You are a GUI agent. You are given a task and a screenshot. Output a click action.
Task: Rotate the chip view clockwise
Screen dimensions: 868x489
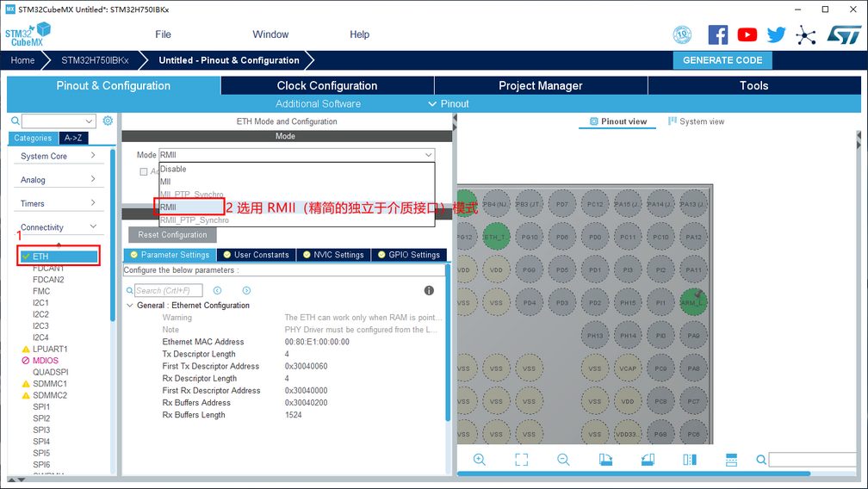point(605,460)
